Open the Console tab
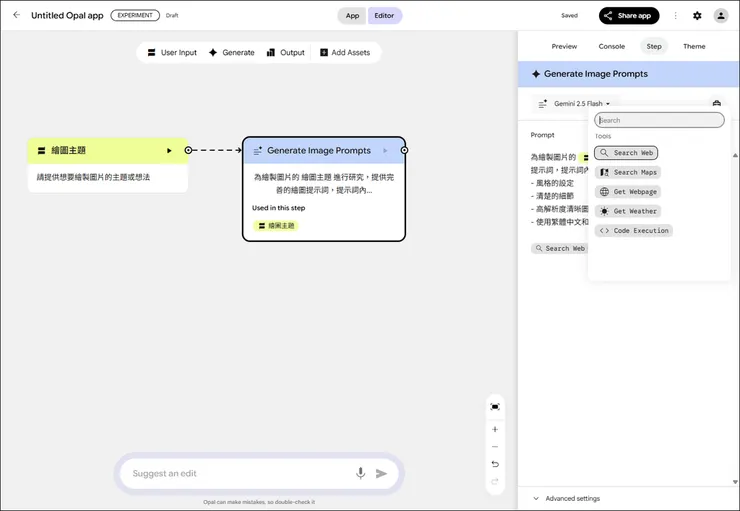Image resolution: width=740 pixels, height=511 pixels. pos(612,46)
